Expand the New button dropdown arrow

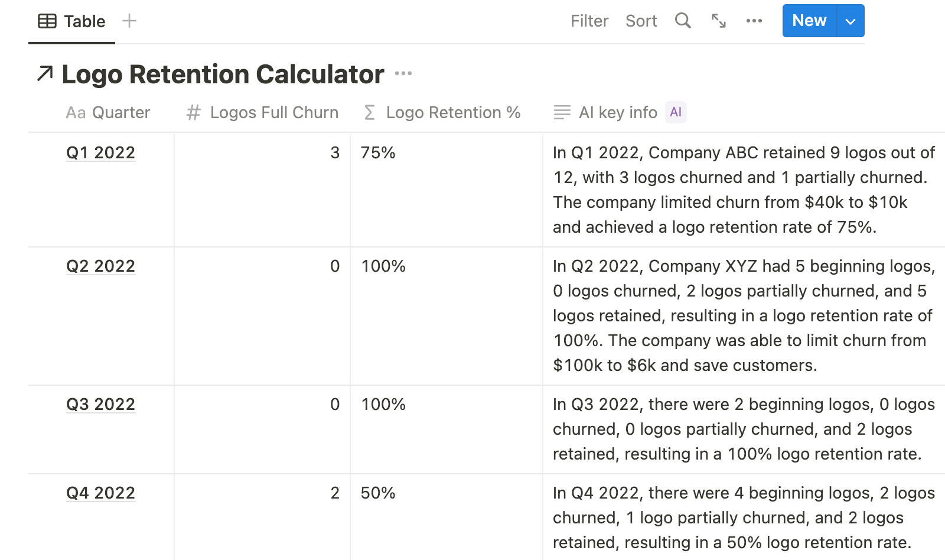(850, 21)
